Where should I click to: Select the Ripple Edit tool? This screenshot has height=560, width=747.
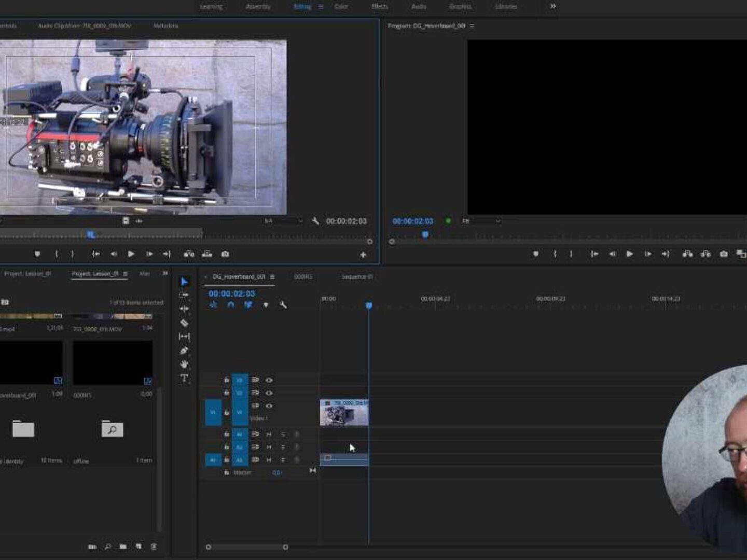coord(184,309)
